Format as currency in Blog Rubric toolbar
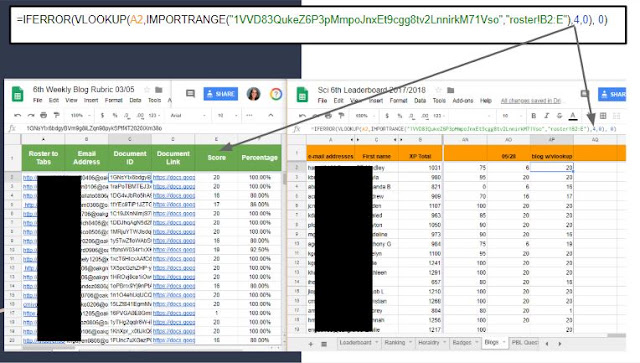Viewport: 640px width, 363px height. point(102,116)
